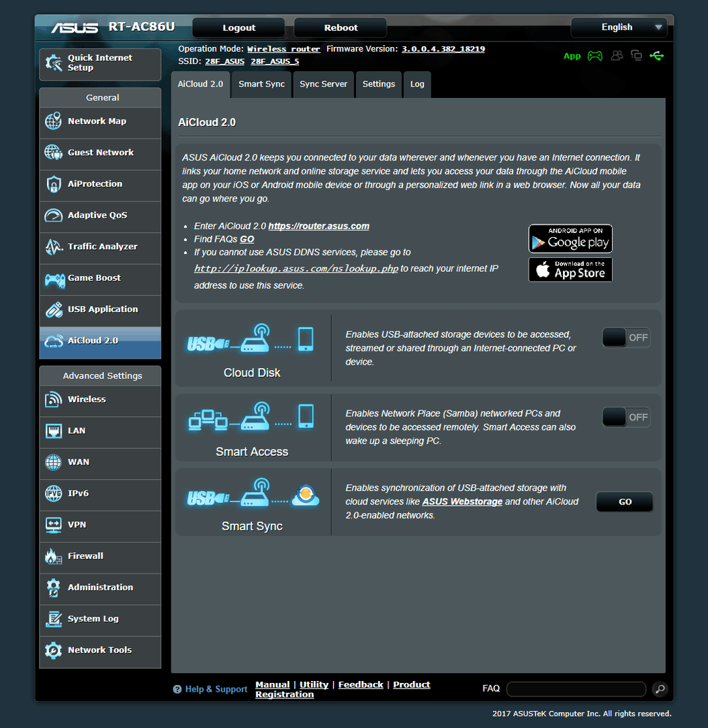Open the iplookup.asus.com nslookup link

click(296, 269)
